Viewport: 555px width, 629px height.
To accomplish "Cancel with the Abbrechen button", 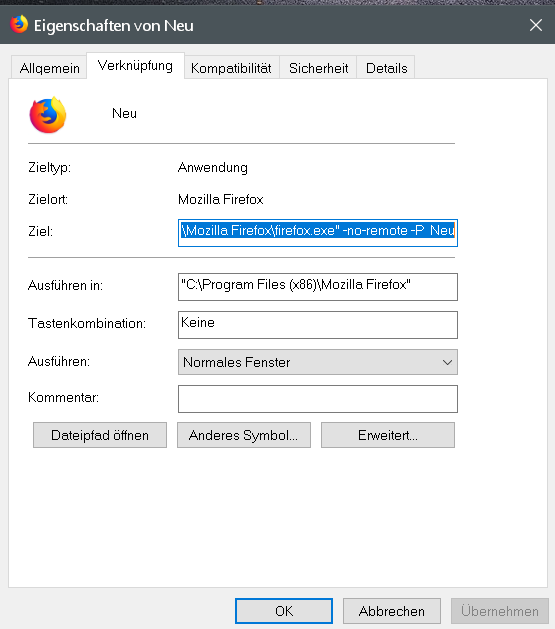I will (392, 611).
